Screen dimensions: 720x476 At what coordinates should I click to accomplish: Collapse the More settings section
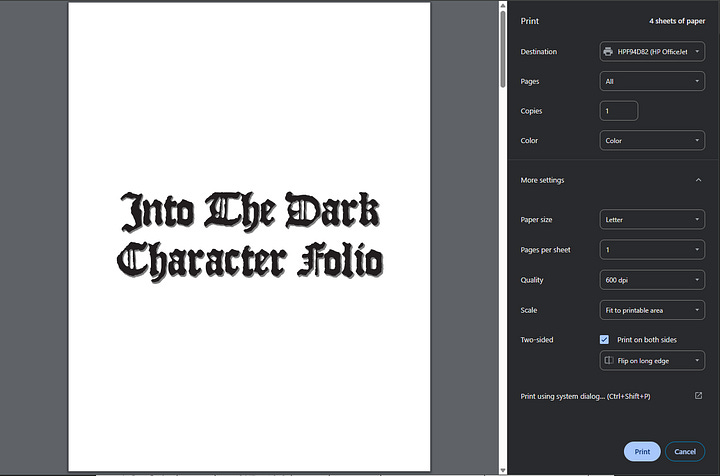(698, 180)
